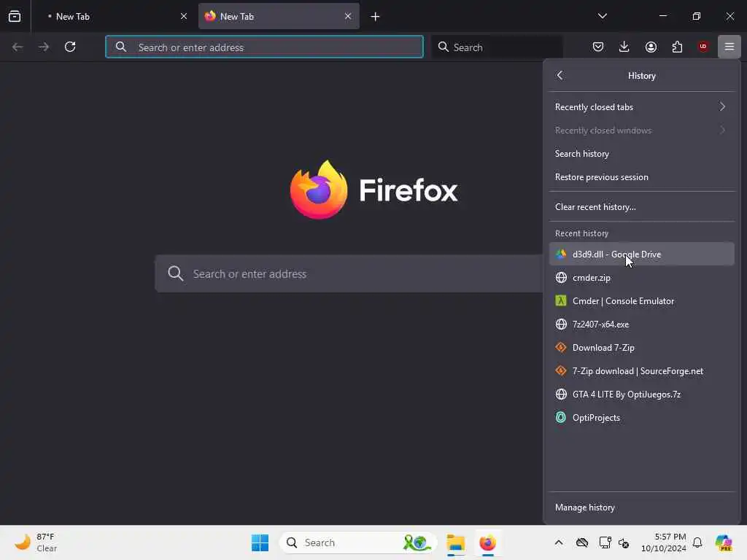Open the clock showing 5:57 PM
Viewport: 747px width, 560px height.
click(x=663, y=542)
